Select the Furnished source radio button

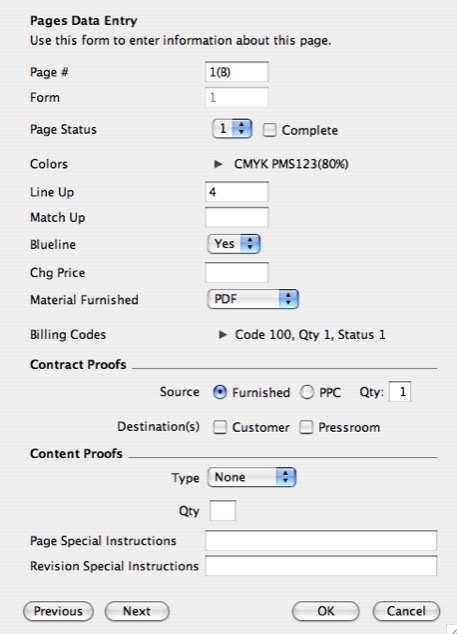[220, 392]
